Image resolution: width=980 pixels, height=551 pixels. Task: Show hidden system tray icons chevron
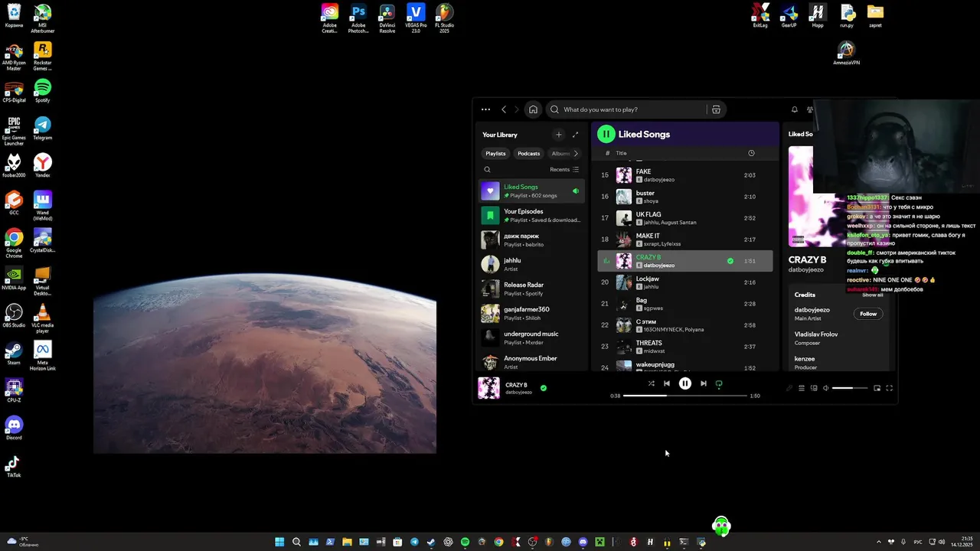879,542
